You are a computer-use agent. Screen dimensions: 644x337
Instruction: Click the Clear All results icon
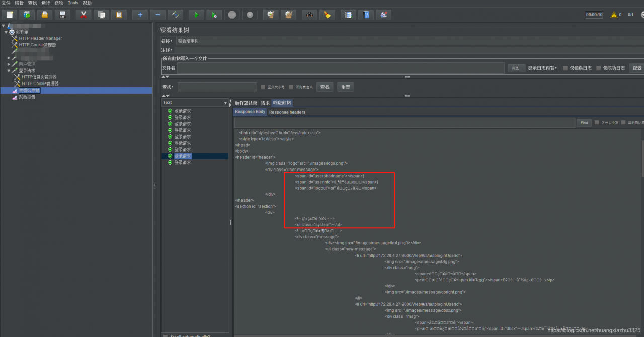pos(288,15)
